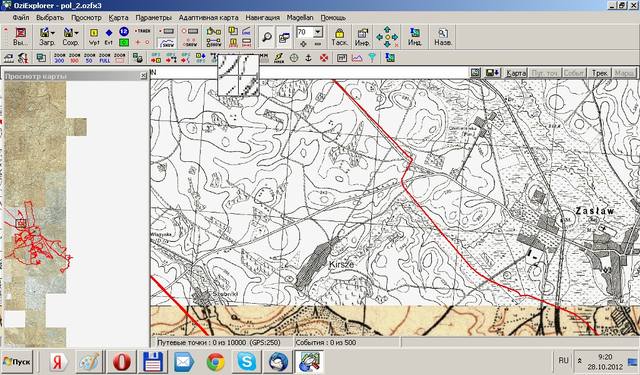
Task: Expand the arrow next to Сохр.
Action: [76, 33]
